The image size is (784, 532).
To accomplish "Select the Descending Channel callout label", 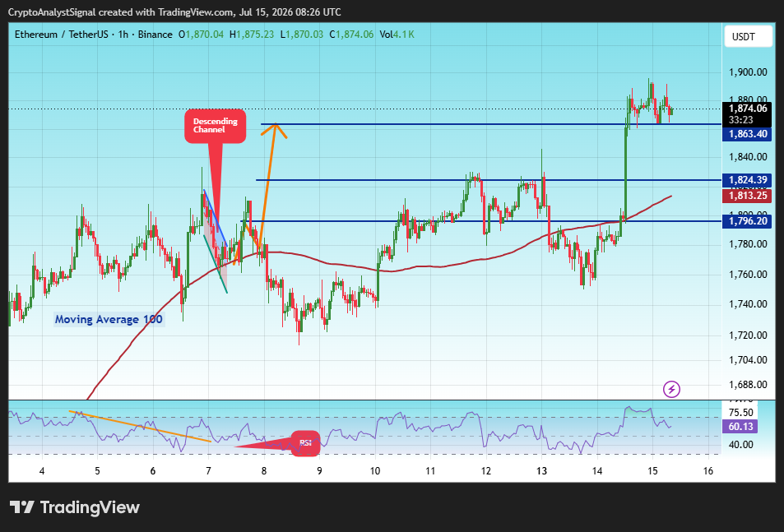I will [215, 126].
